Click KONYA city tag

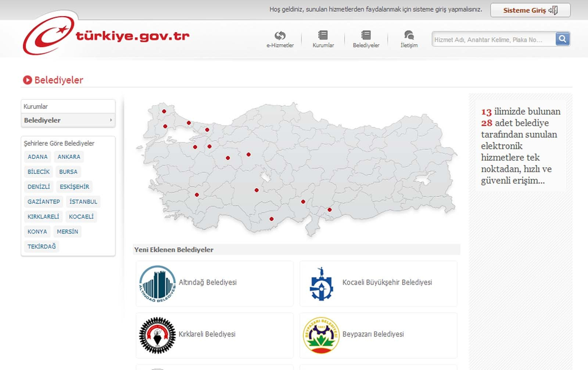tap(37, 231)
